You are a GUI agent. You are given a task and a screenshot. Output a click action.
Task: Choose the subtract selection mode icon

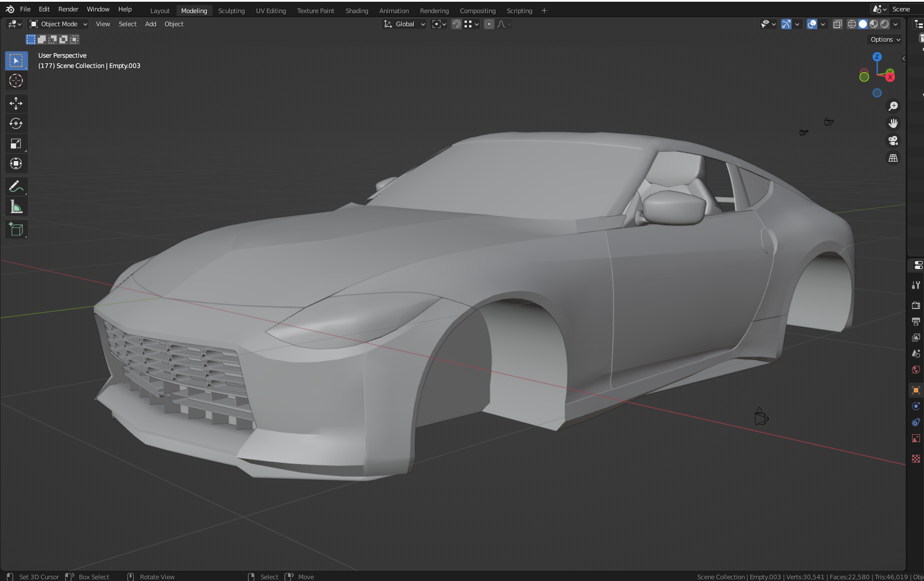[53, 39]
